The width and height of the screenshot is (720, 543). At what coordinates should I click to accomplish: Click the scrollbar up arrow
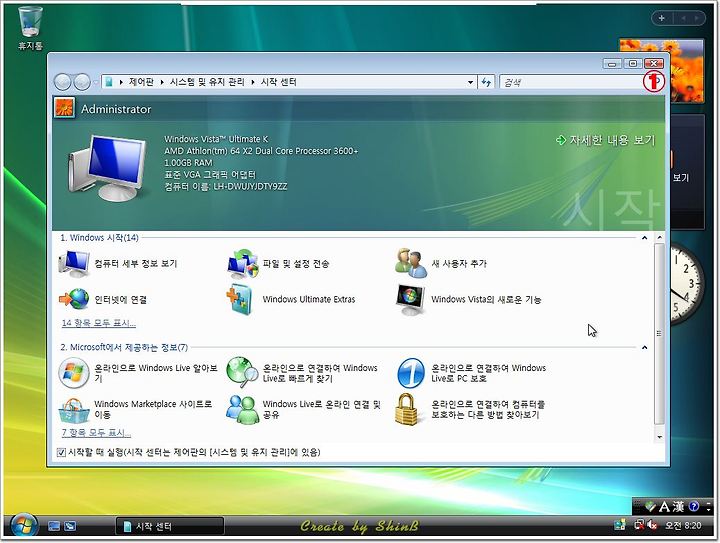[x=659, y=238]
